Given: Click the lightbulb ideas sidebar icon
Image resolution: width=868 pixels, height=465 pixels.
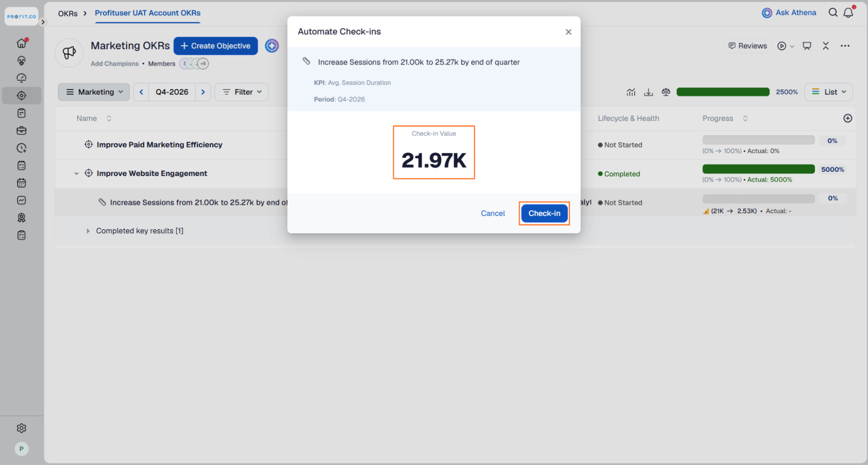Looking at the screenshot, I should tap(21, 60).
